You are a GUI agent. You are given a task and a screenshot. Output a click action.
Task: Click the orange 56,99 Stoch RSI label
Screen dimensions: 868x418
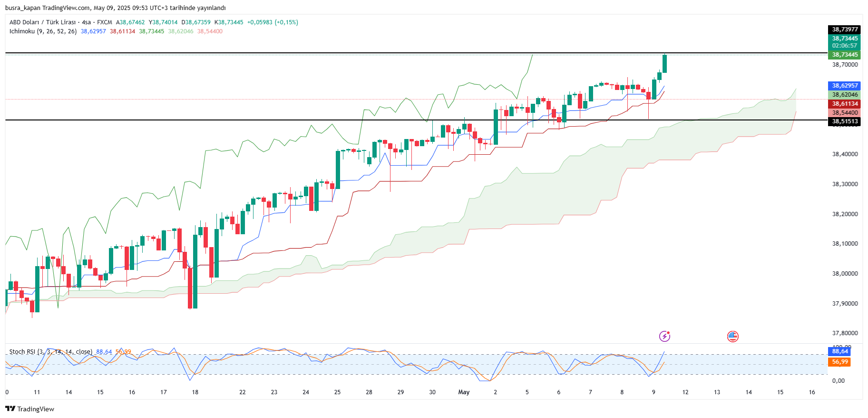coord(840,362)
